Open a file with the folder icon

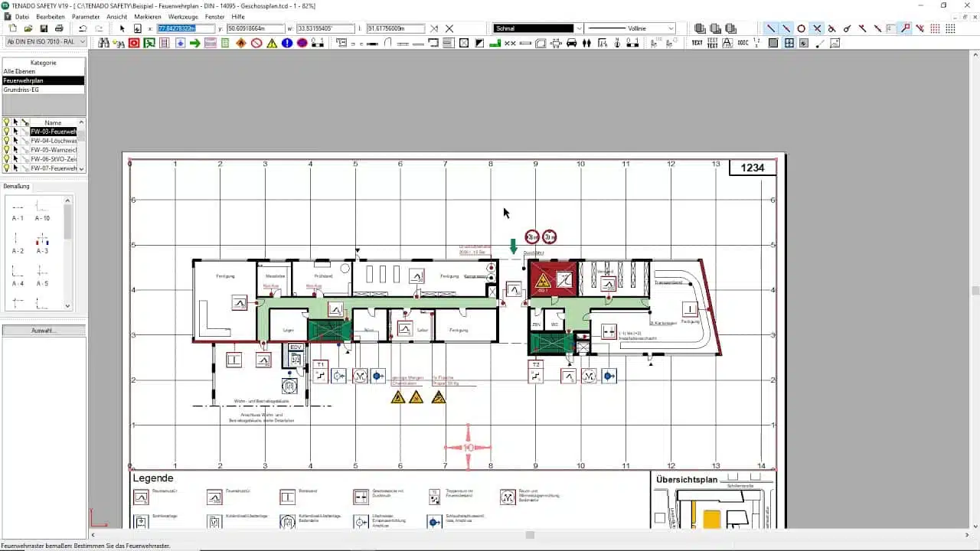coord(28,28)
